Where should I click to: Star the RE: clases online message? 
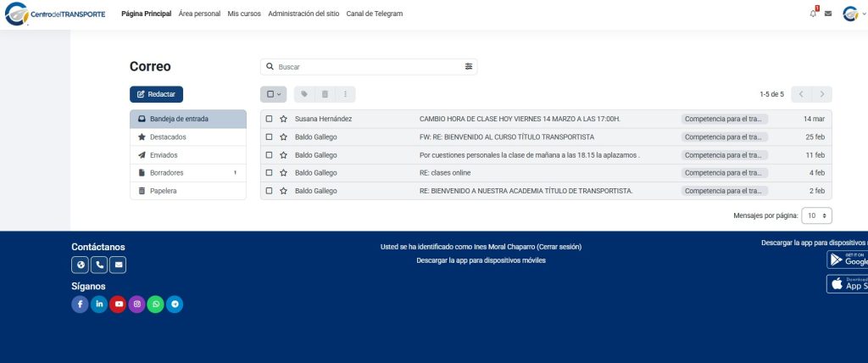coord(283,173)
